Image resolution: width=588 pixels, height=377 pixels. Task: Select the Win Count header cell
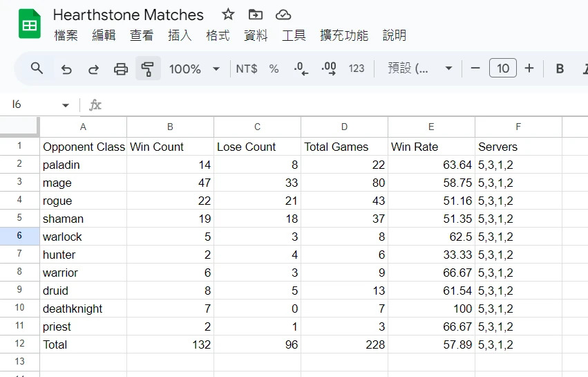[170, 147]
